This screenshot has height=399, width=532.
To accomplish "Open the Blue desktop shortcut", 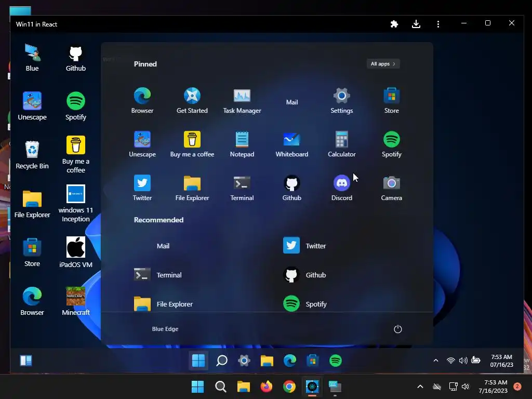I will coord(32,58).
